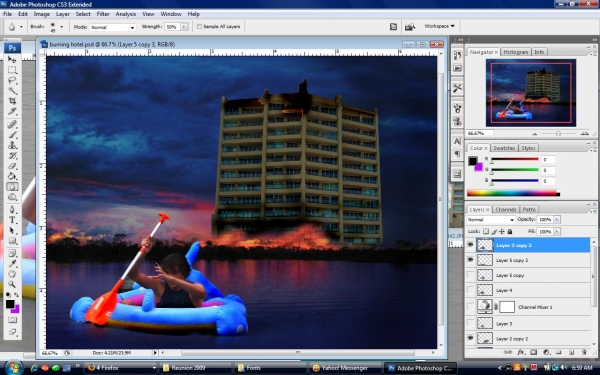Expand the Workspace dropdown

[439, 26]
